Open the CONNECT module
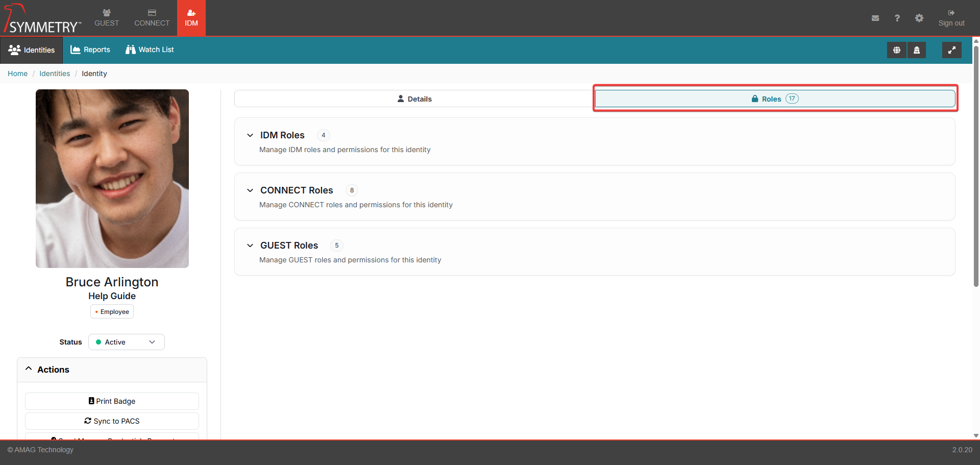 [152, 18]
